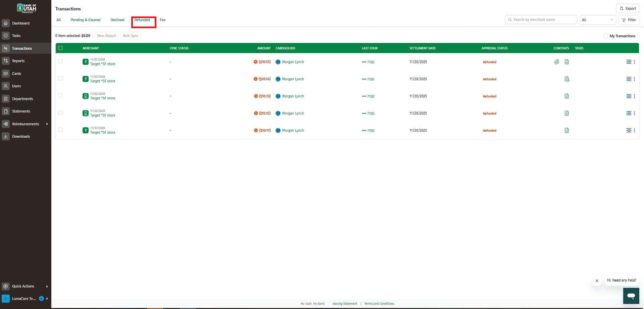Switch to the Fee tab
This screenshot has height=309, width=644.
[163, 20]
